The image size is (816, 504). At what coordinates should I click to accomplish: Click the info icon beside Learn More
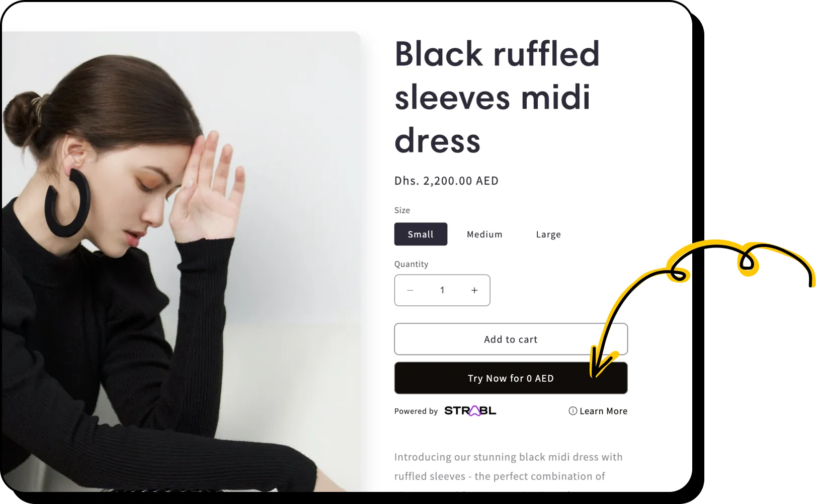573,411
